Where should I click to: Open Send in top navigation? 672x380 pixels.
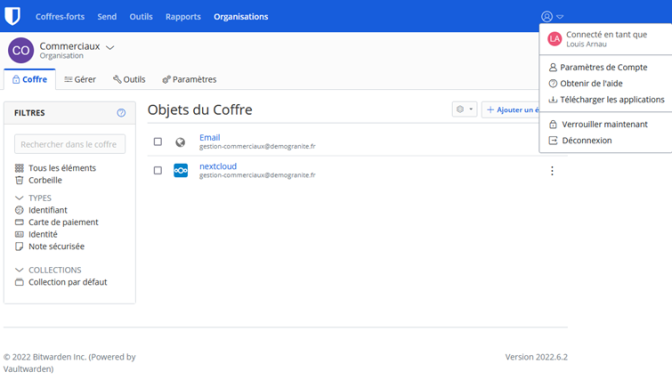[107, 17]
